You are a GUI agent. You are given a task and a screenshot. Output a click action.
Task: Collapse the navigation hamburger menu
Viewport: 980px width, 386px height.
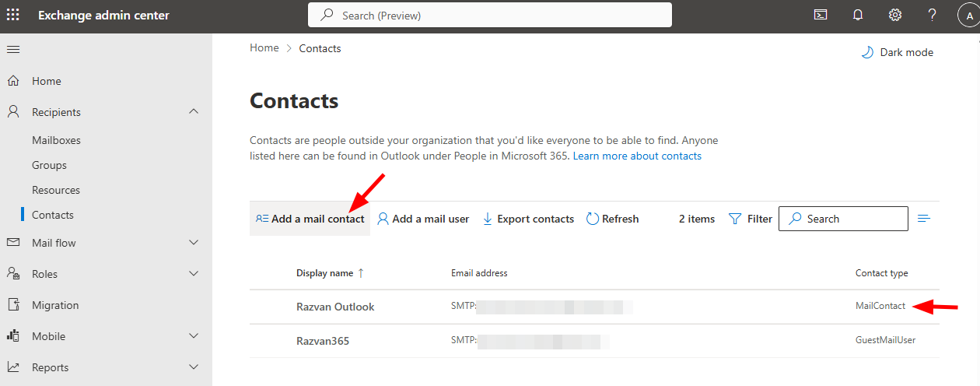click(x=13, y=50)
